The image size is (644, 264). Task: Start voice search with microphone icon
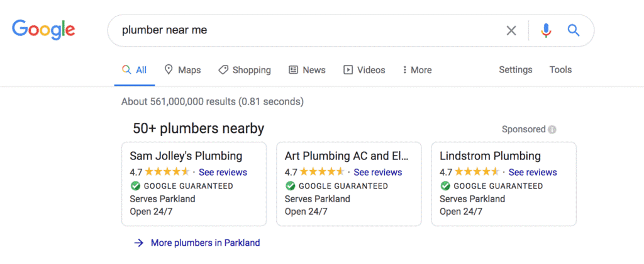click(x=546, y=30)
